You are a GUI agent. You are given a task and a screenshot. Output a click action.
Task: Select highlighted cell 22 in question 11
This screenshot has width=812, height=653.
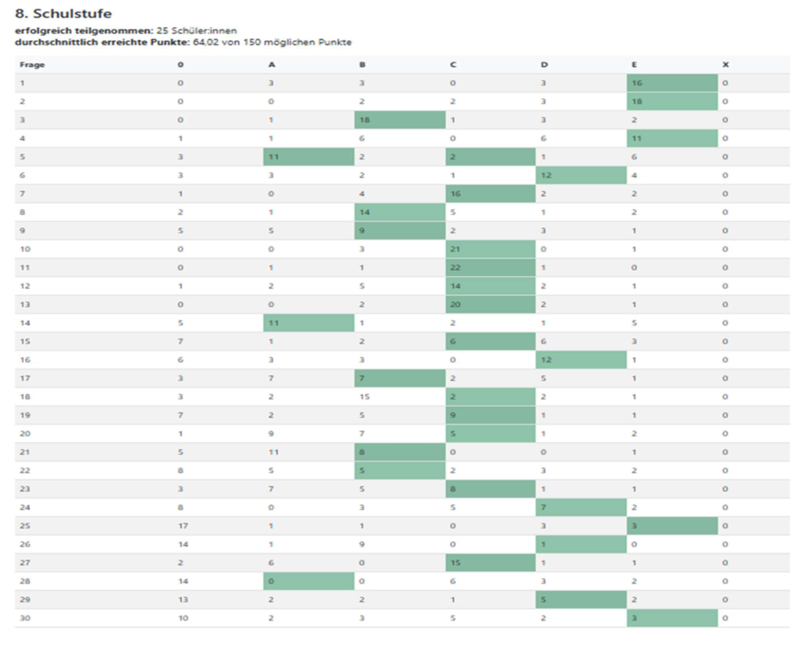(x=455, y=268)
